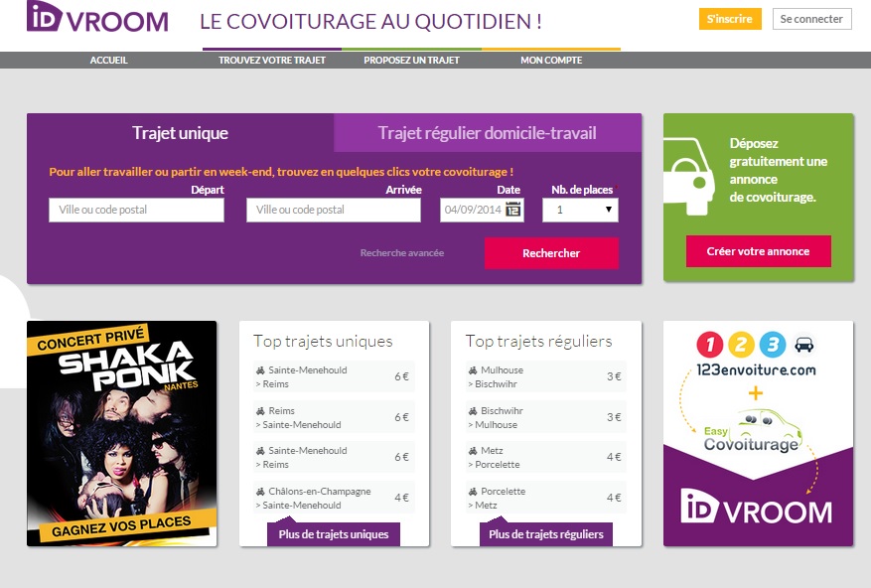
Task: Click the red Rechercher button
Action: pos(551,253)
